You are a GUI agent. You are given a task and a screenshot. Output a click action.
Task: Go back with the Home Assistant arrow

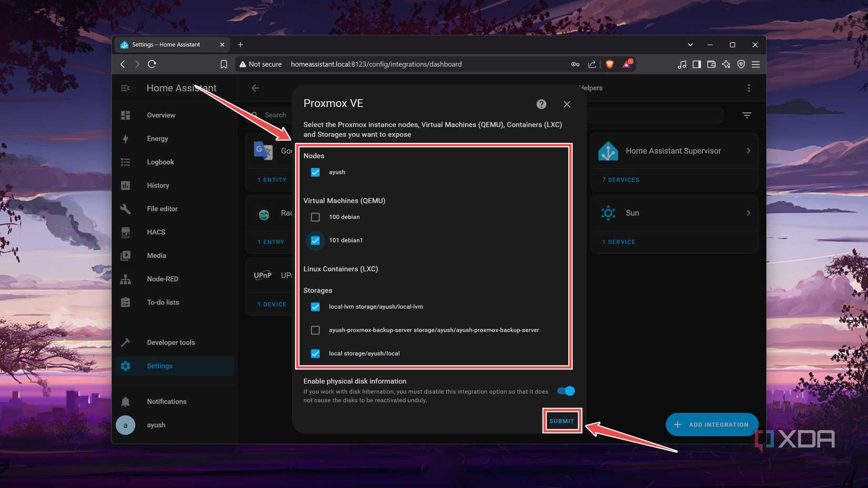tap(255, 88)
